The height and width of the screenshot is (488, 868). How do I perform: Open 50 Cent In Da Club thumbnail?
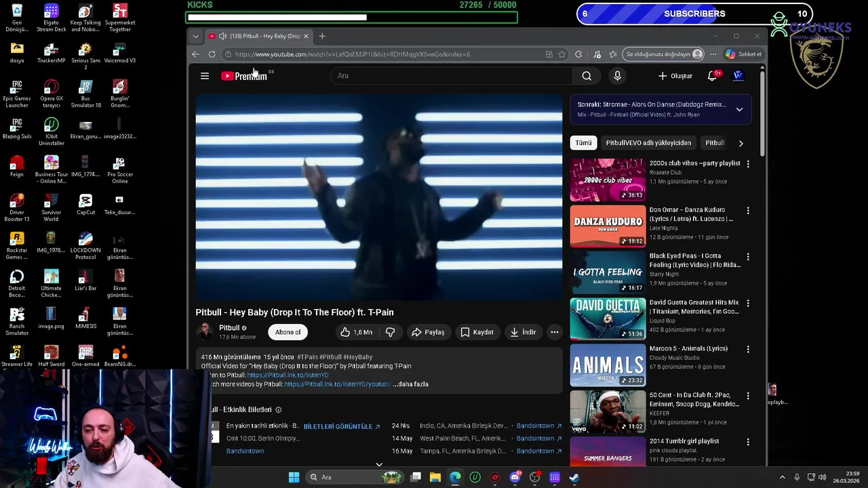click(608, 411)
